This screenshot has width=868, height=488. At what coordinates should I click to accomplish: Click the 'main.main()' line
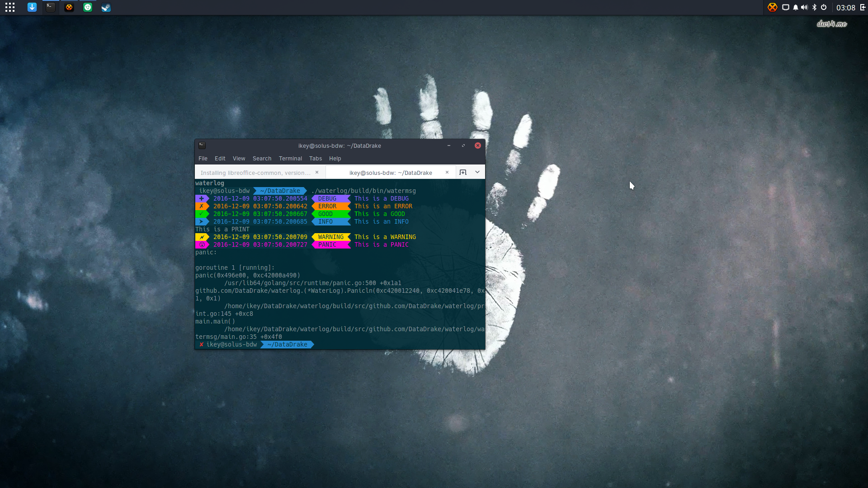coord(215,321)
